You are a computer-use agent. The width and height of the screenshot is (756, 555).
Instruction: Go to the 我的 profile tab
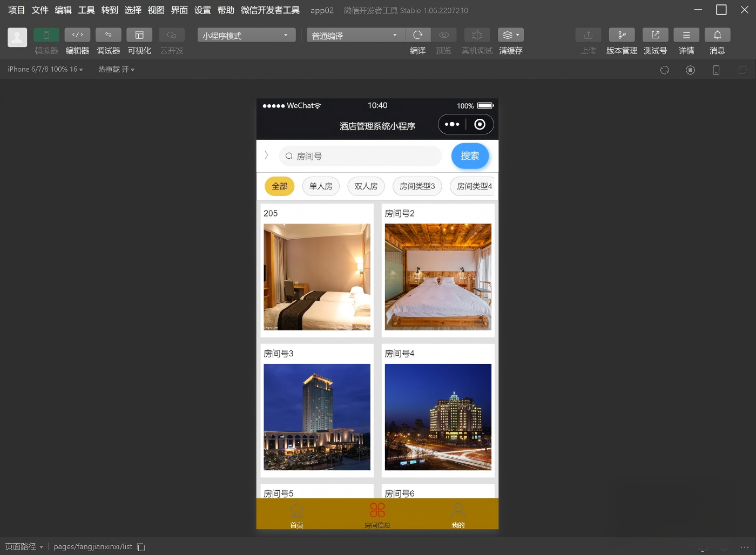pyautogui.click(x=458, y=515)
